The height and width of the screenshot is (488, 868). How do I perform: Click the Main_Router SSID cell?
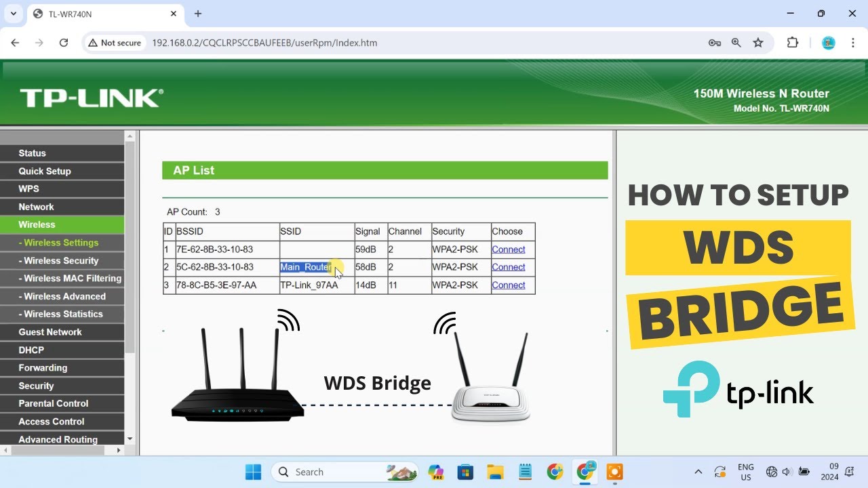tap(317, 267)
